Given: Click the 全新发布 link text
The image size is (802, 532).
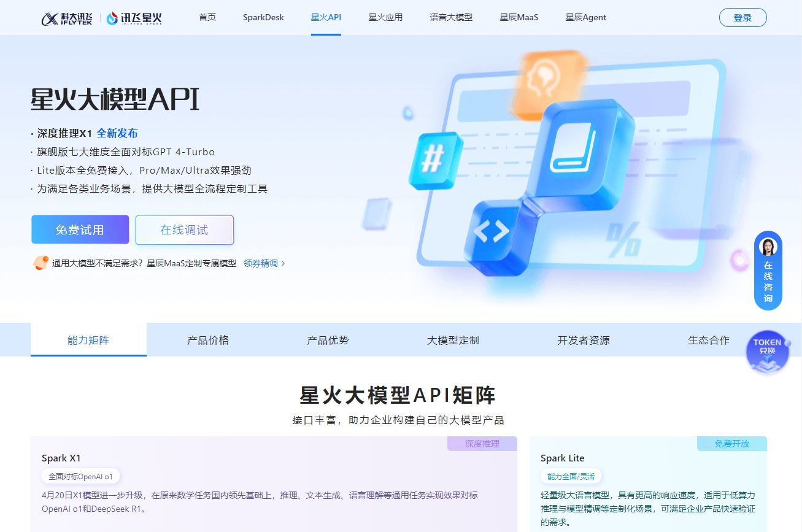Looking at the screenshot, I should click(x=117, y=133).
